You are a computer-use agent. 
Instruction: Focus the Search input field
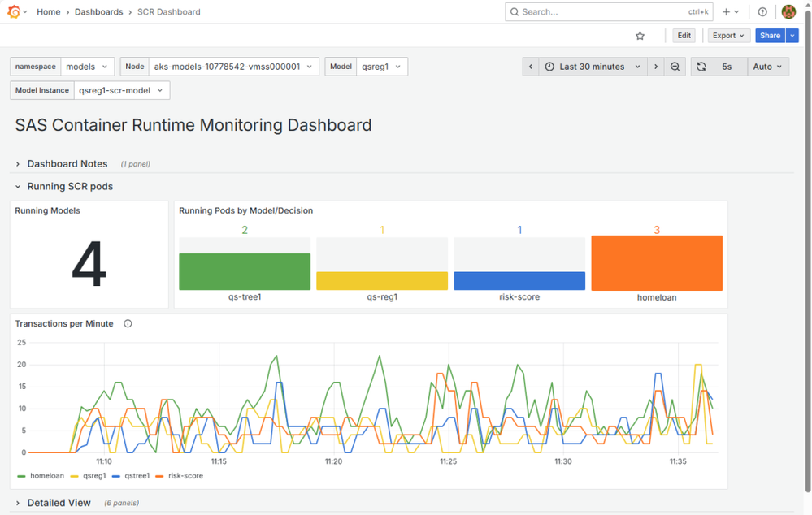[x=609, y=12]
